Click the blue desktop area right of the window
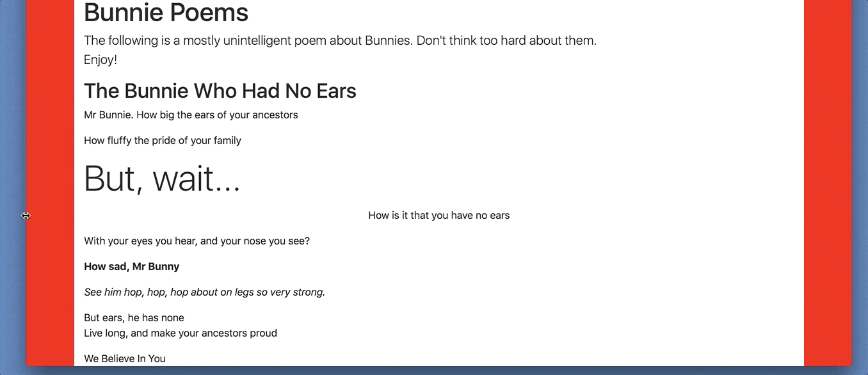 tap(860, 186)
